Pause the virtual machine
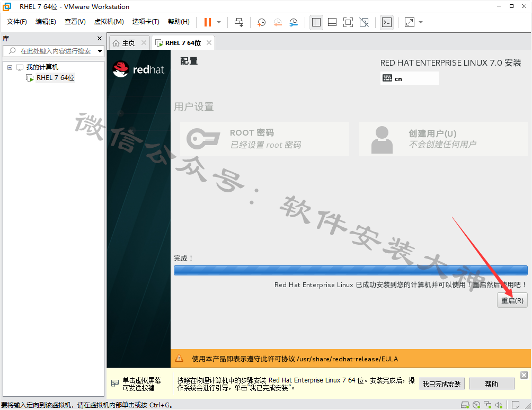Image resolution: width=532 pixels, height=410 pixels. 208,22
